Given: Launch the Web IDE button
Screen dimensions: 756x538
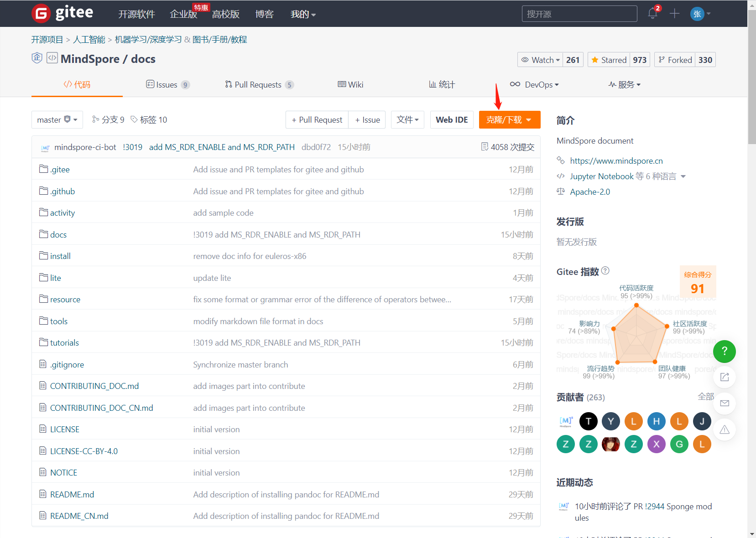Looking at the screenshot, I should (452, 119).
